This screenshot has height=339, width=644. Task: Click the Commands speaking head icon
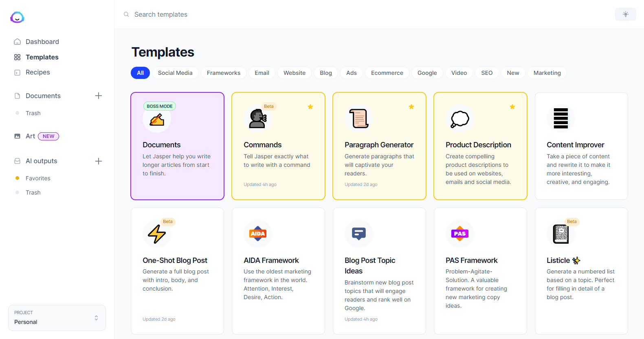(258, 119)
